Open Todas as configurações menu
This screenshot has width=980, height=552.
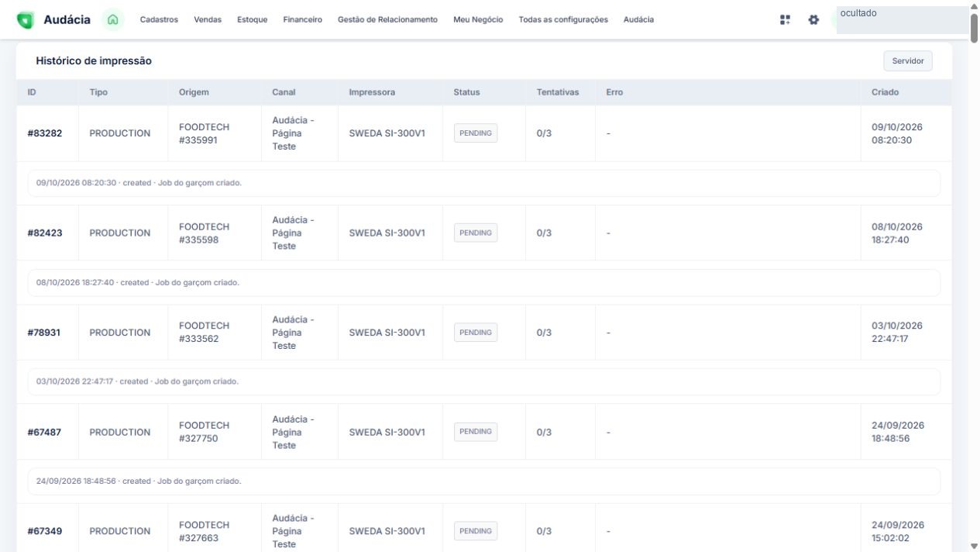[563, 19]
